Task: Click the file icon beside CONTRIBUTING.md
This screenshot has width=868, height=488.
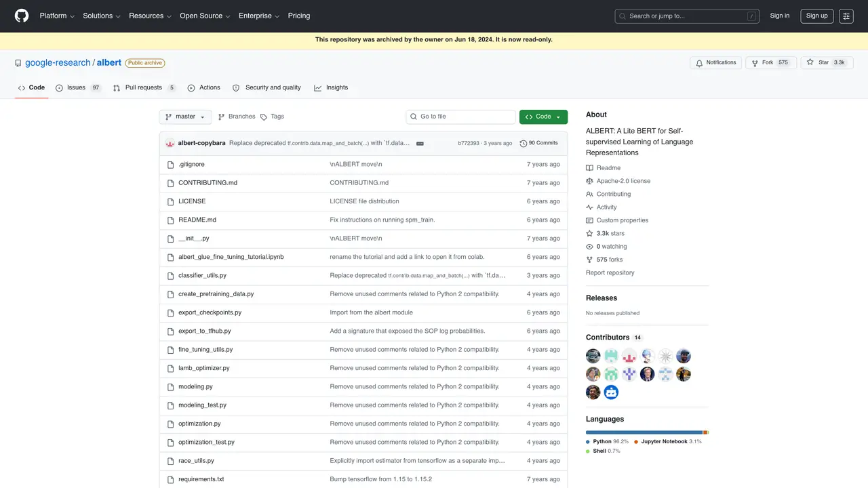Action: point(171,183)
